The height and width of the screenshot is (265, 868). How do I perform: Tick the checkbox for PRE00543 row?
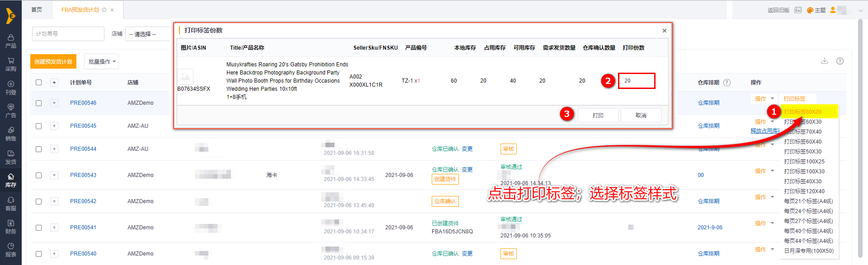pyautogui.click(x=39, y=175)
